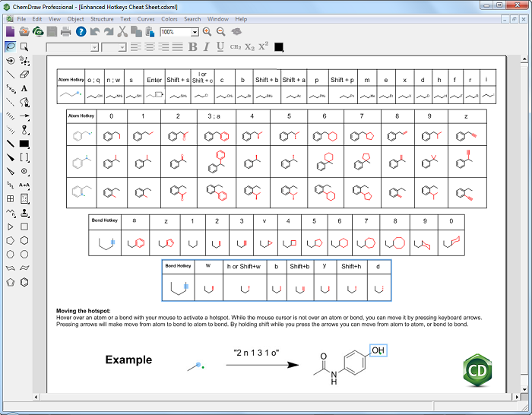Toggle Underline text formatting
Image resolution: width=532 pixels, height=415 pixels.
(220, 47)
